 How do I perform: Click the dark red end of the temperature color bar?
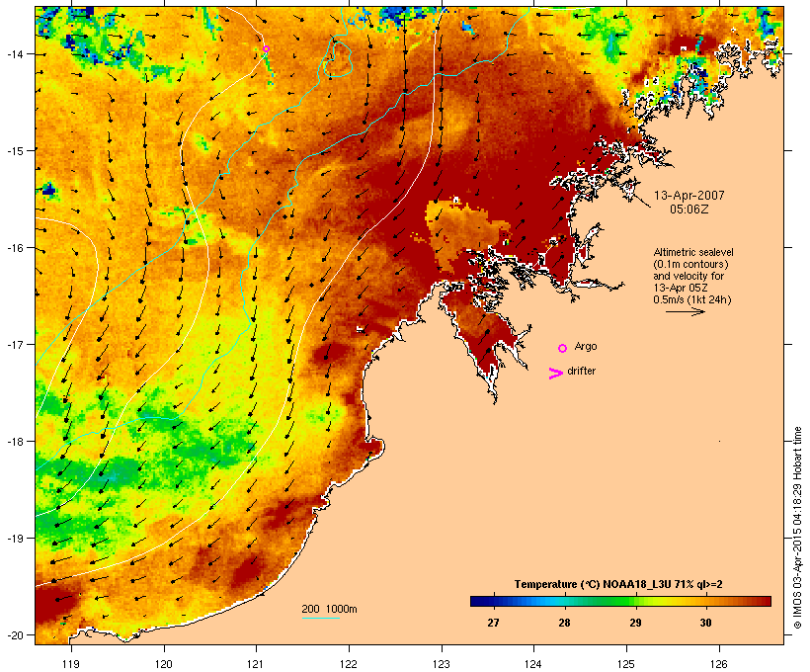pos(766,601)
